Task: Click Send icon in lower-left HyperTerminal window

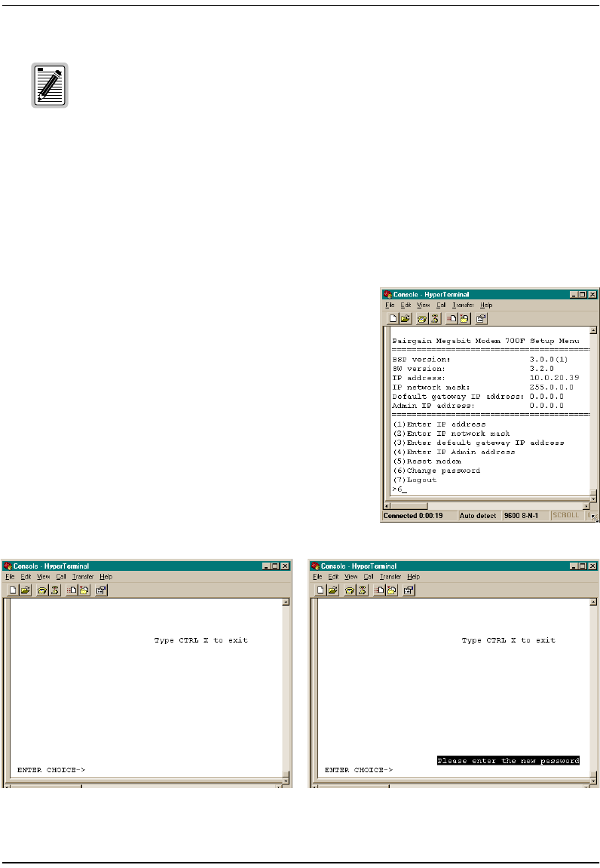Action: coord(72,590)
